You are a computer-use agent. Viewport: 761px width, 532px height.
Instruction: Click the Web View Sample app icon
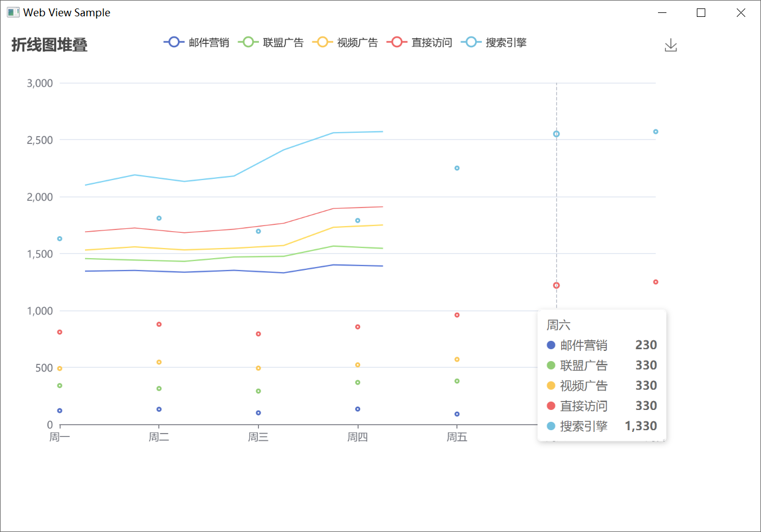(13, 12)
